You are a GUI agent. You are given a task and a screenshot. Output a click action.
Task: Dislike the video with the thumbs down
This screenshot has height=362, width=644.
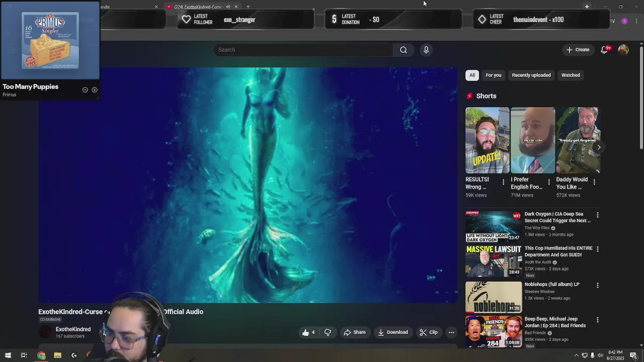pyautogui.click(x=328, y=332)
